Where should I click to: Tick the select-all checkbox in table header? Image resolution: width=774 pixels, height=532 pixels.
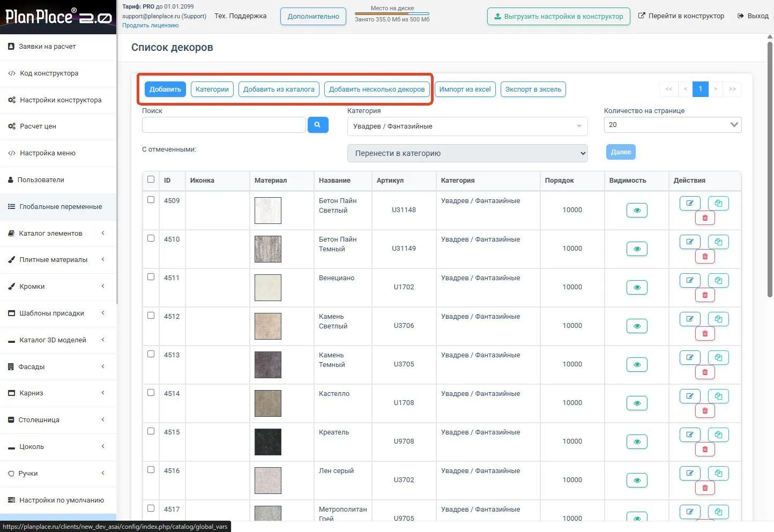coord(151,179)
